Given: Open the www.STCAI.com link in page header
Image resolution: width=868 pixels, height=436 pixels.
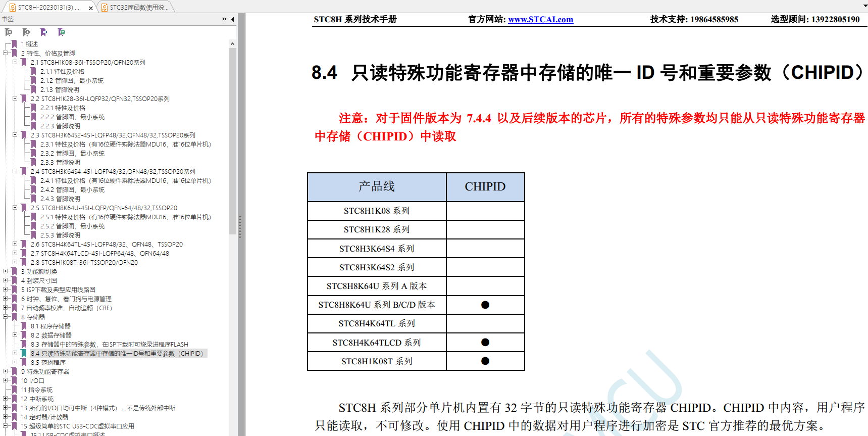Looking at the screenshot, I should 540,19.
